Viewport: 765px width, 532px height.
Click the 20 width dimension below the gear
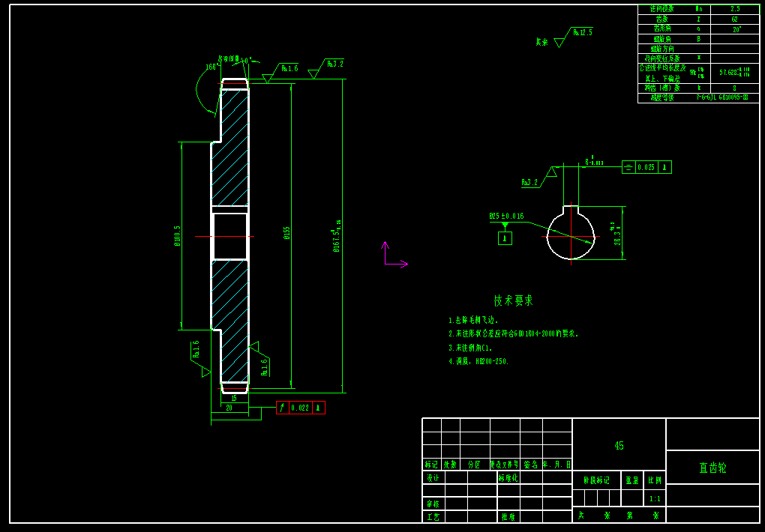229,408
